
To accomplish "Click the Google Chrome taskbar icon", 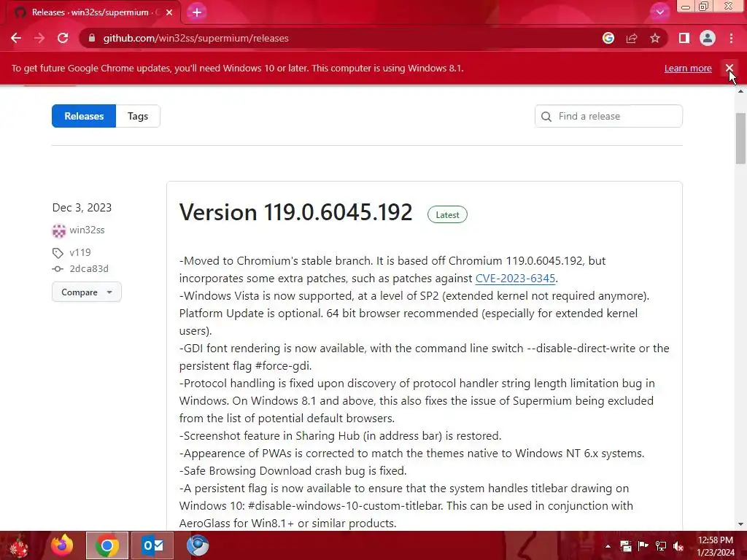I will (x=107, y=545).
